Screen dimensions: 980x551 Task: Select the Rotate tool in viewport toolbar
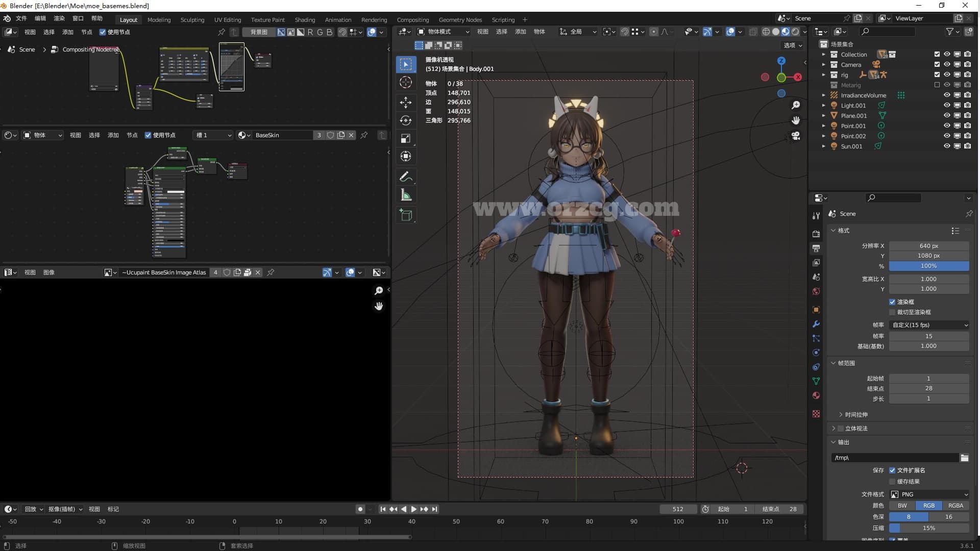click(x=406, y=120)
